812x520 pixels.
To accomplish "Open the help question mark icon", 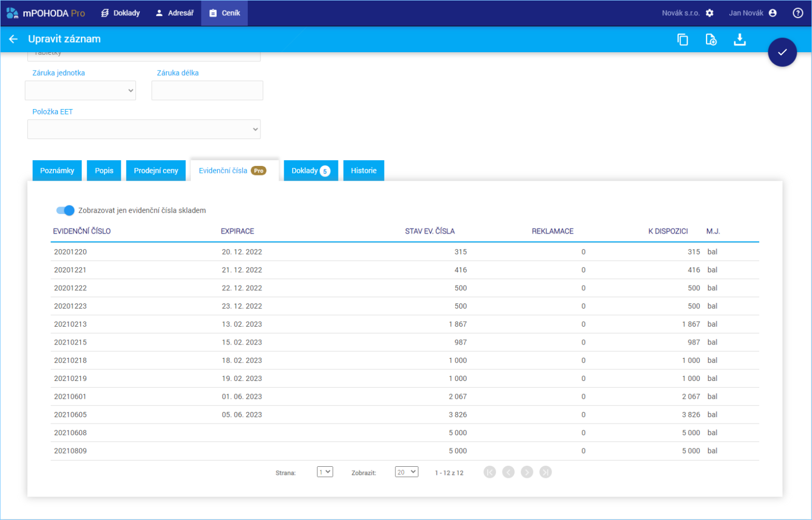I will click(798, 13).
